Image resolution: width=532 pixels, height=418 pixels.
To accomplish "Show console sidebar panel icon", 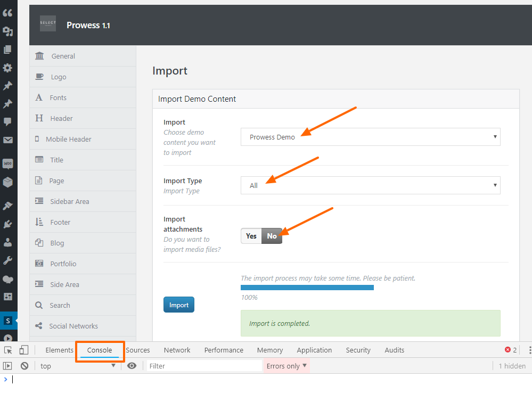I will (x=7, y=366).
